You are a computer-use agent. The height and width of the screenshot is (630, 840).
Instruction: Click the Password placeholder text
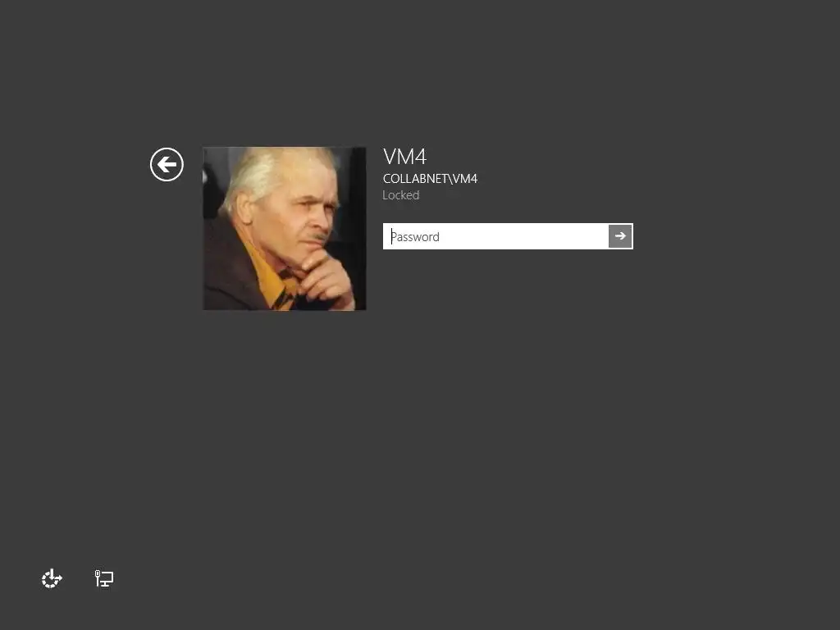[x=415, y=237]
